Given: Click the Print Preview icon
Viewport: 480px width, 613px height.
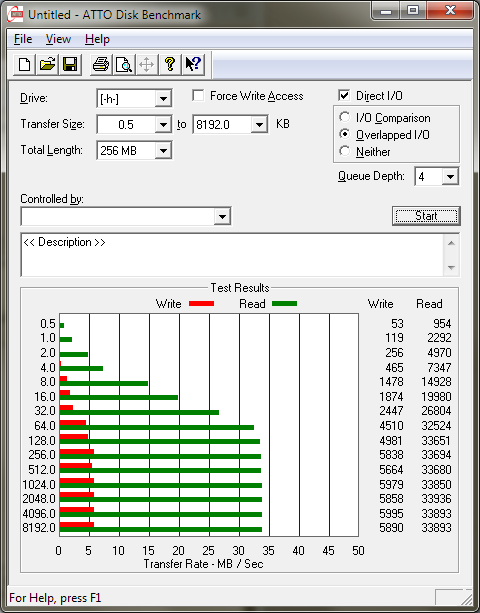Looking at the screenshot, I should (x=124, y=65).
